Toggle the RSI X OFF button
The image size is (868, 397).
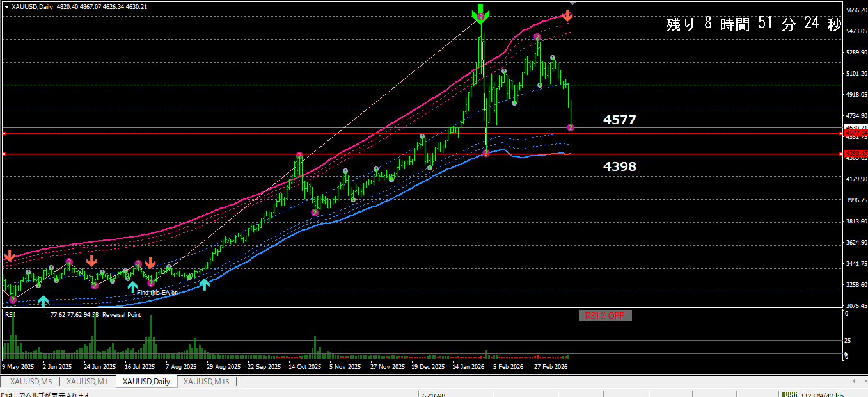coord(604,316)
